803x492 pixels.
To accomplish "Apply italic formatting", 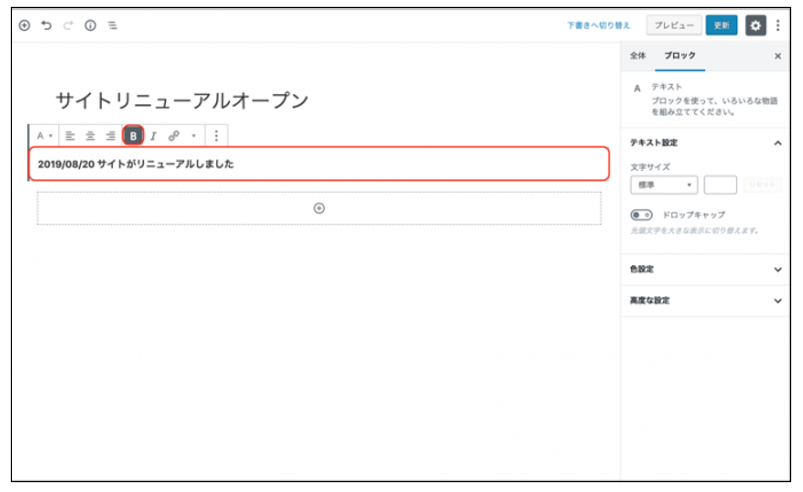I will coord(154,135).
